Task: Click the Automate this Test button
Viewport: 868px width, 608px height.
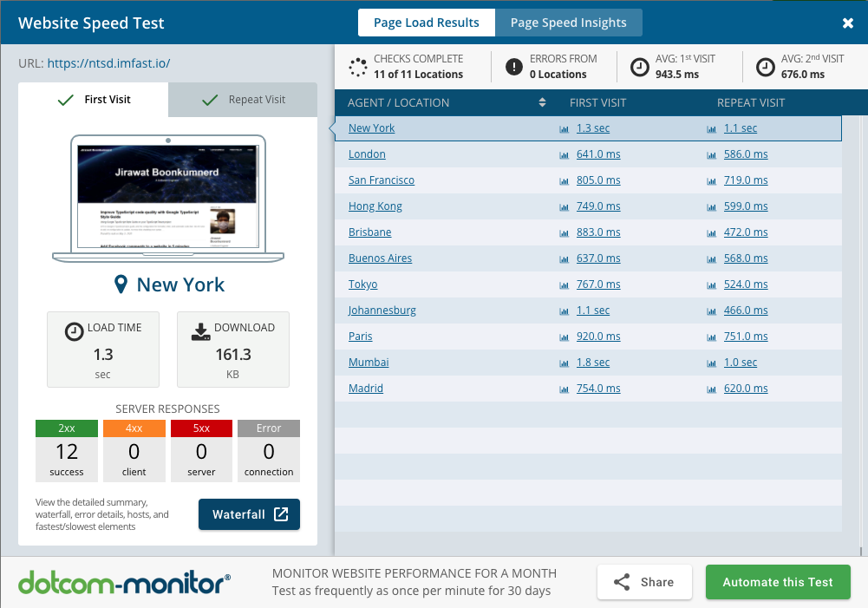Action: (x=778, y=582)
